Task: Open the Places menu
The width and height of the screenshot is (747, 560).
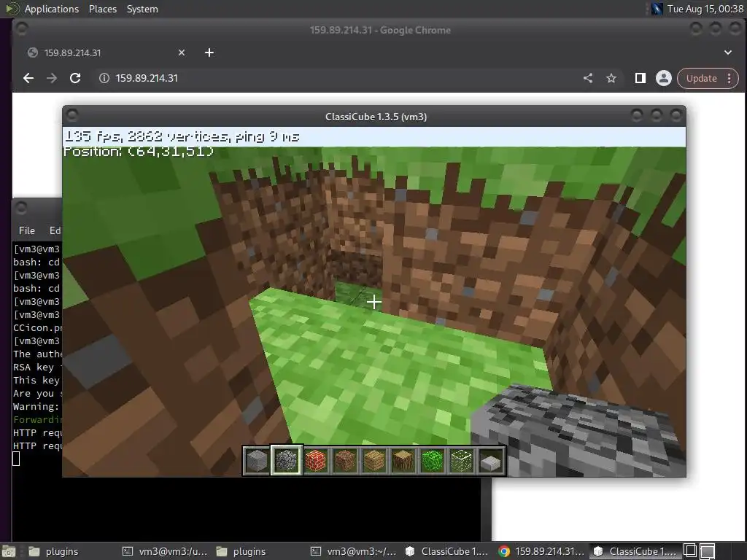Action: point(103,9)
